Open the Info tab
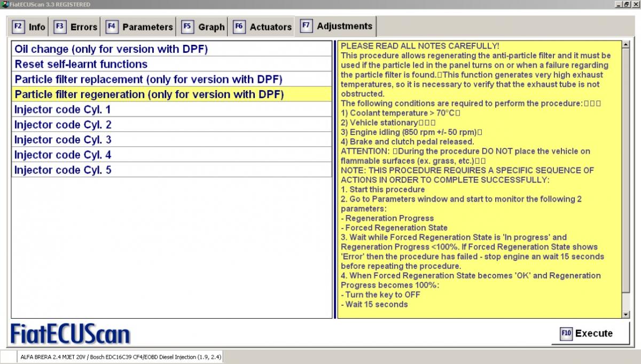Viewport: 641px width, 364px height. 29,27
